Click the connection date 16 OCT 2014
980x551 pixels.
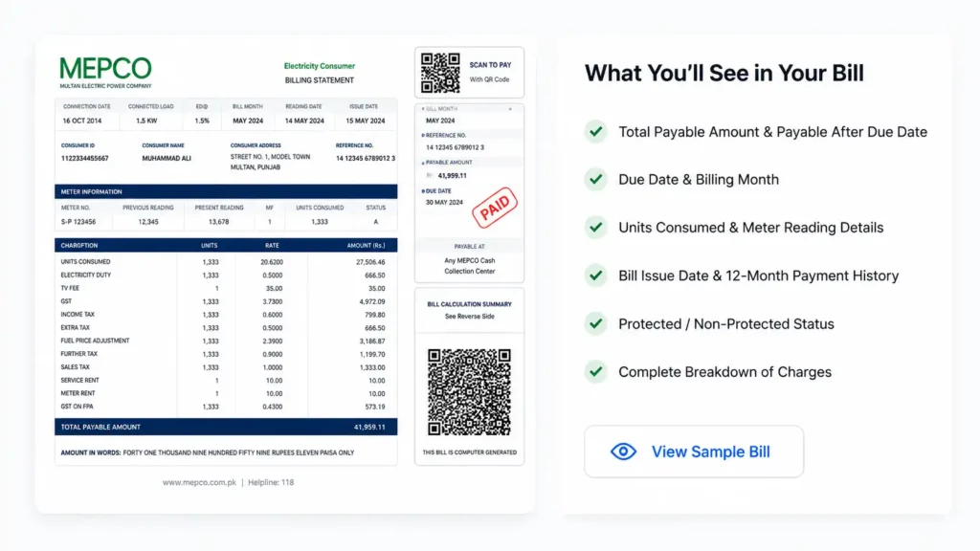(82, 121)
